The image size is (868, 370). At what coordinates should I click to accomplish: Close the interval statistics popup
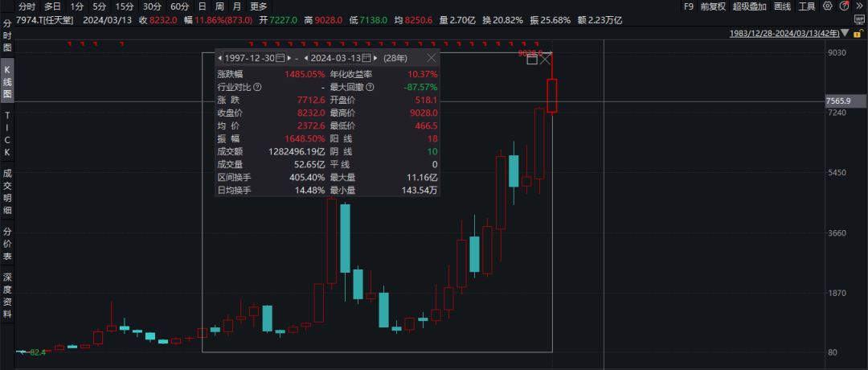[432, 58]
